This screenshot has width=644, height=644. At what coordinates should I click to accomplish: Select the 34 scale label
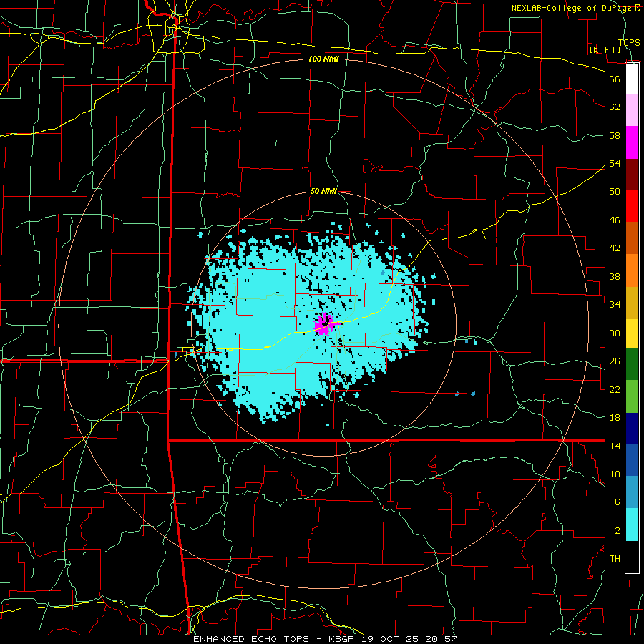(615, 305)
